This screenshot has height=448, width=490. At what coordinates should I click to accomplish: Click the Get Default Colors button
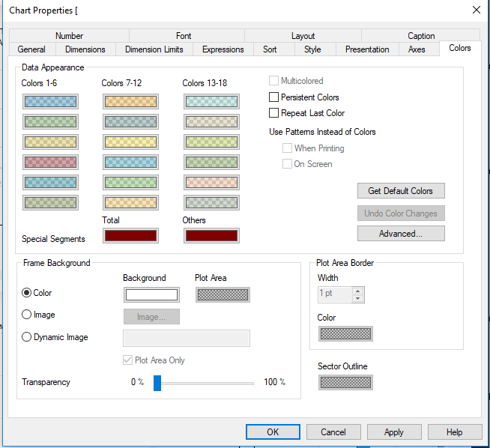click(401, 190)
